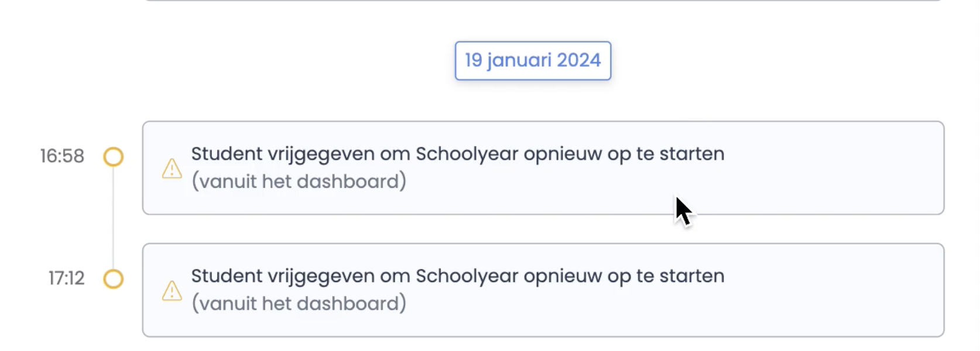The image size is (980, 351).
Task: Open the 16:58 Student vrijgegeven event card
Action: tap(543, 168)
